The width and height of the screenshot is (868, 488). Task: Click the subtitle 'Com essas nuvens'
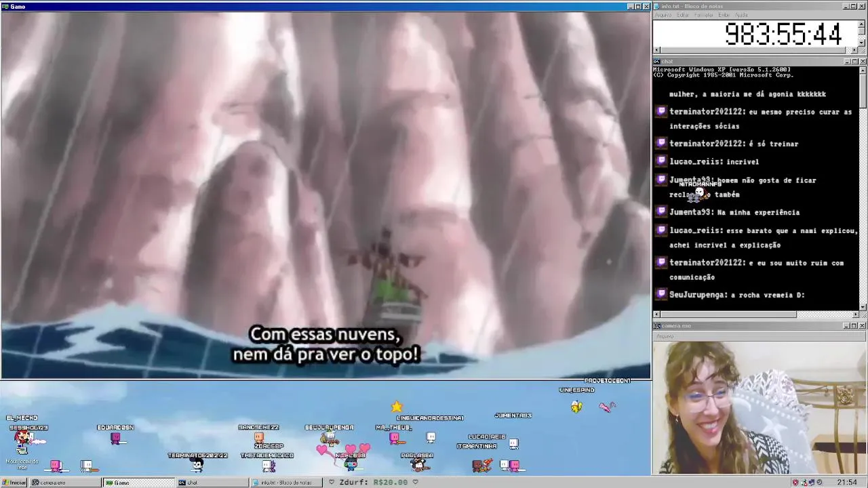pyautogui.click(x=325, y=335)
